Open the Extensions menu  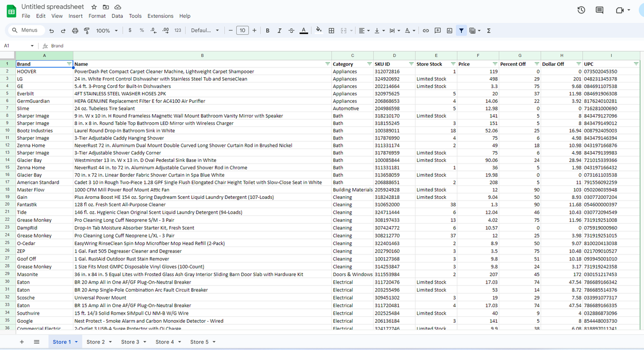[160, 16]
